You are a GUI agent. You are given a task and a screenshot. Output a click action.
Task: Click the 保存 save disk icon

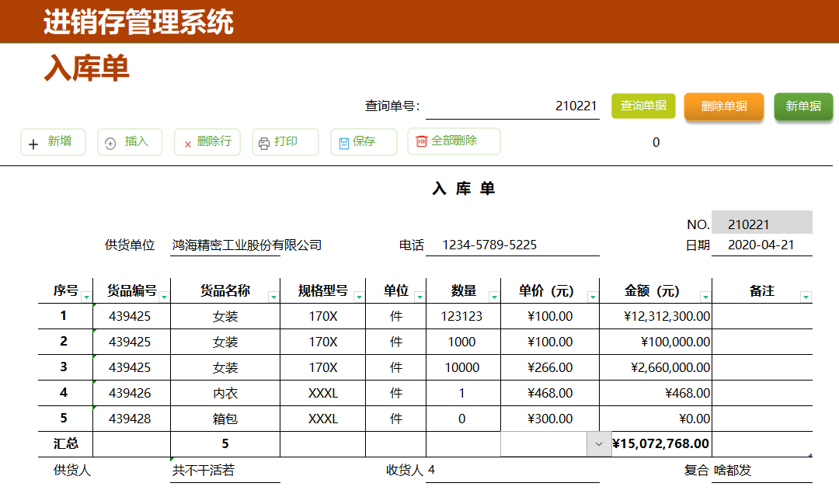343,142
